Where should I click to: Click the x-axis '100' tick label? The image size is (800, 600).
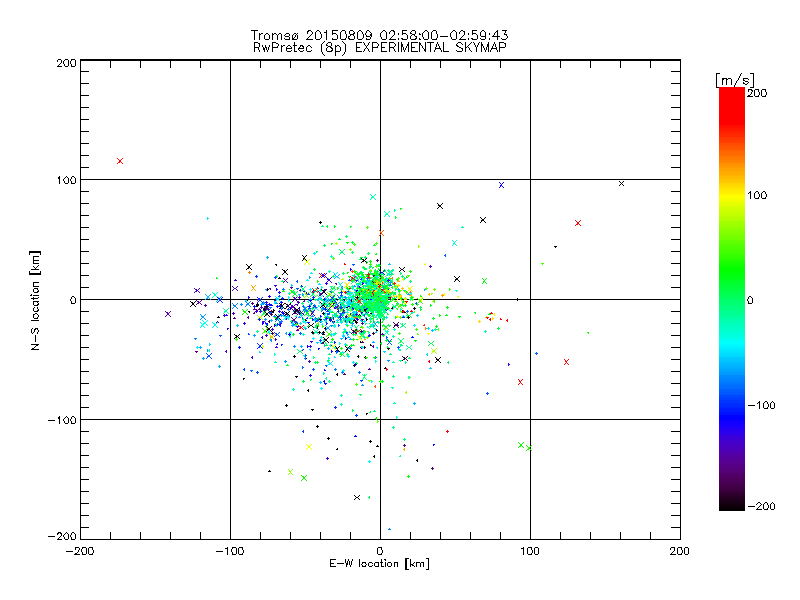(530, 551)
